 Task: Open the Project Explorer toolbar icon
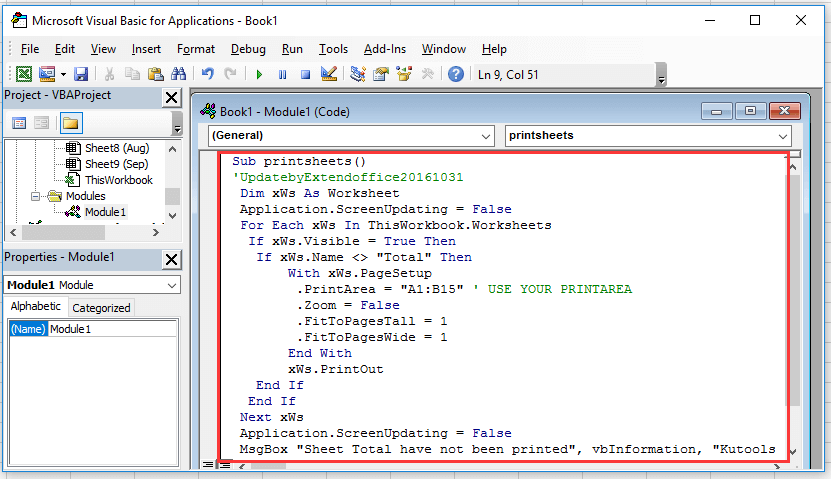point(358,74)
